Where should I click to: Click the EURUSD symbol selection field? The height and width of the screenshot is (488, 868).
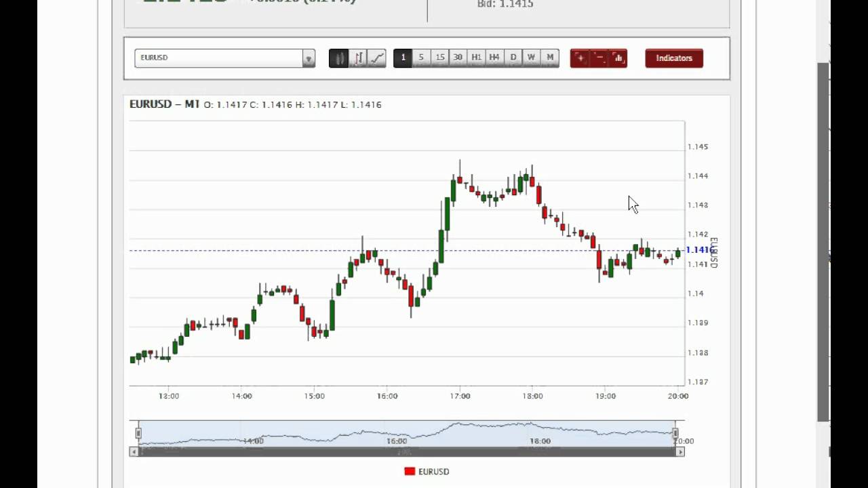point(218,58)
